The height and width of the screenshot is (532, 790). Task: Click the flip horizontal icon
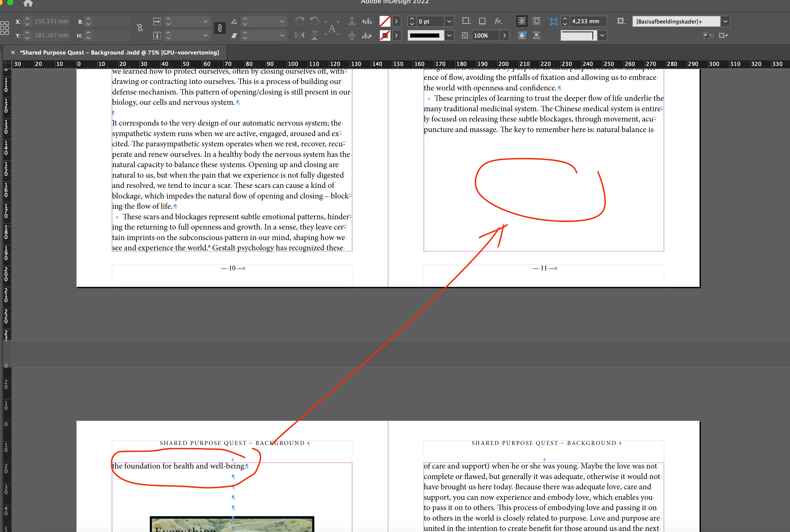[x=299, y=35]
